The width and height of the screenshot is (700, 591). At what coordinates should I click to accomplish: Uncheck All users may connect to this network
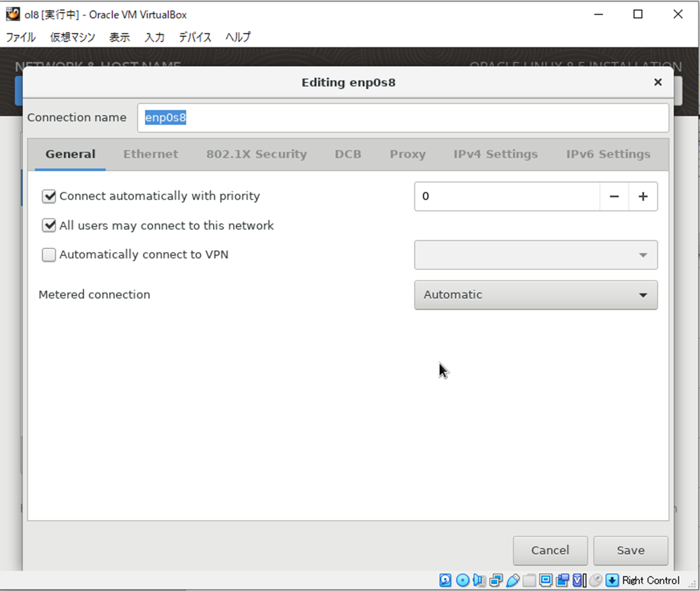point(49,225)
